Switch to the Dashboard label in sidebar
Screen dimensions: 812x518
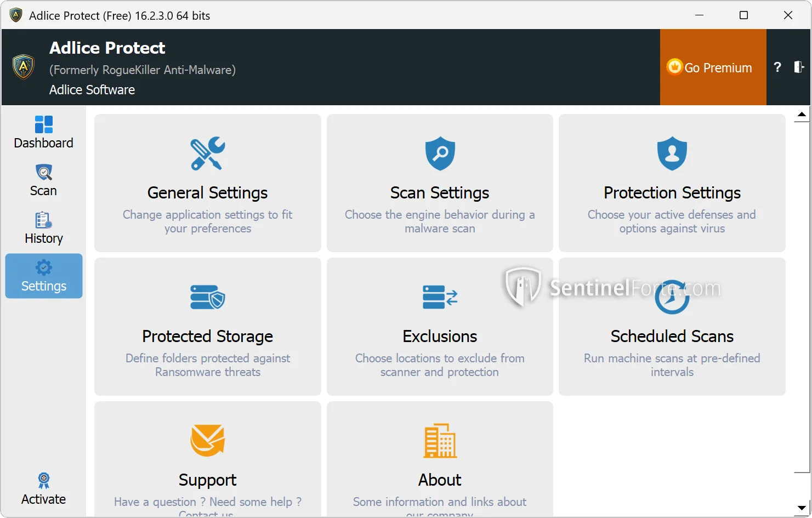coord(44,143)
